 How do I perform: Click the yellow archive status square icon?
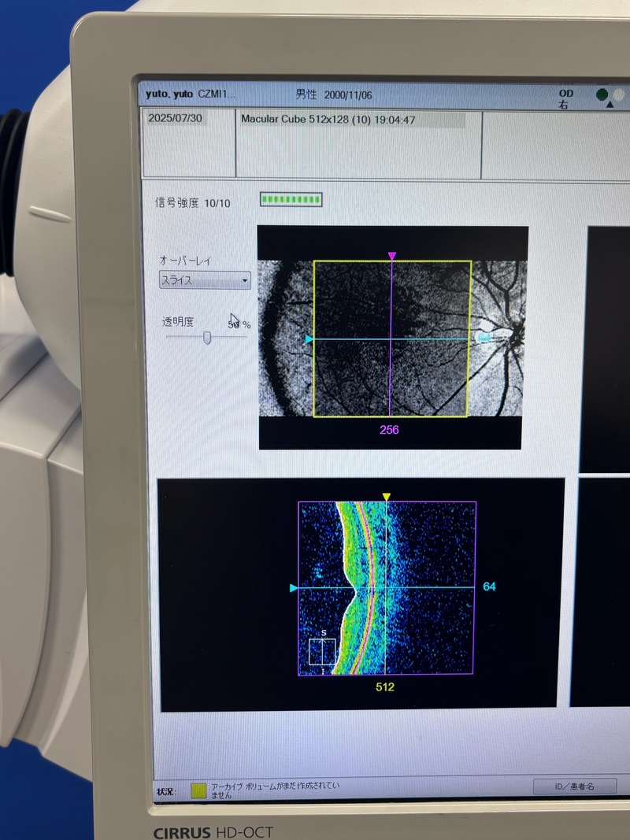[200, 790]
